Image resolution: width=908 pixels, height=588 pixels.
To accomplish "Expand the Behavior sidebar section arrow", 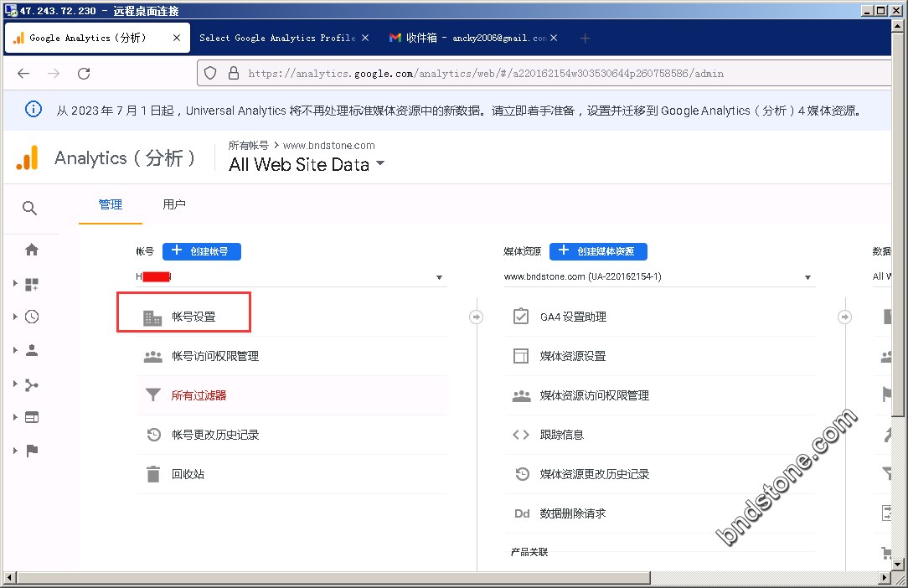I will coord(15,417).
